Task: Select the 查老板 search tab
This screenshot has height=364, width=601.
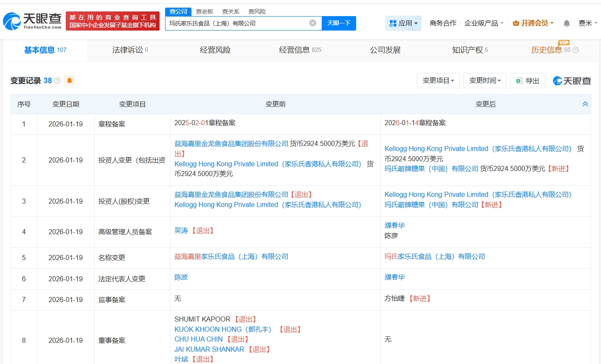Action: (x=205, y=11)
